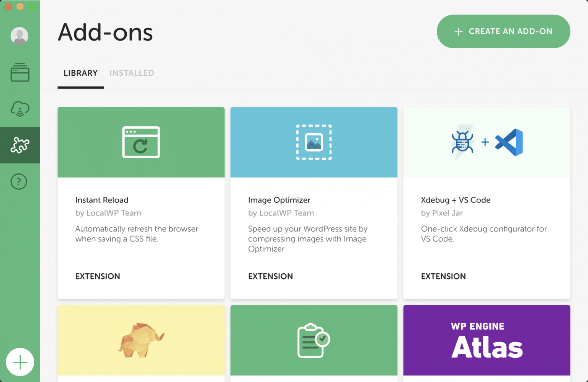
Task: Click the Instant Reload browser refresh icon
Action: [141, 142]
